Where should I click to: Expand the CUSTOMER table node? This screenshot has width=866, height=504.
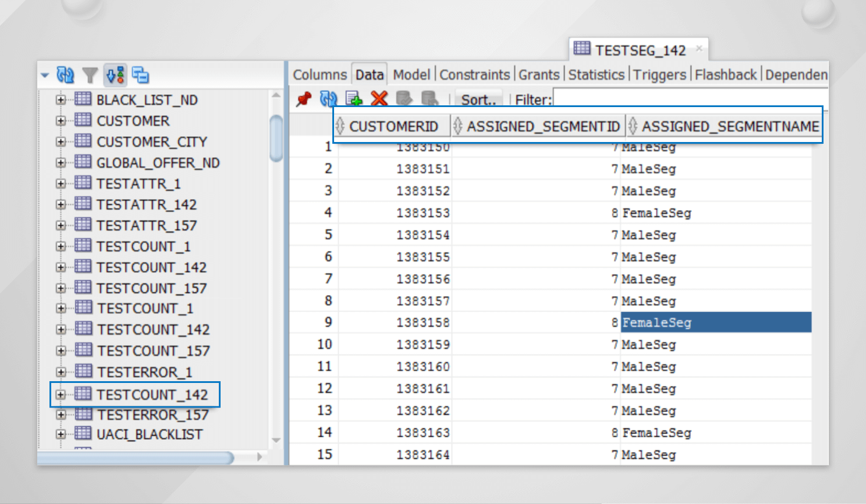[x=61, y=121]
